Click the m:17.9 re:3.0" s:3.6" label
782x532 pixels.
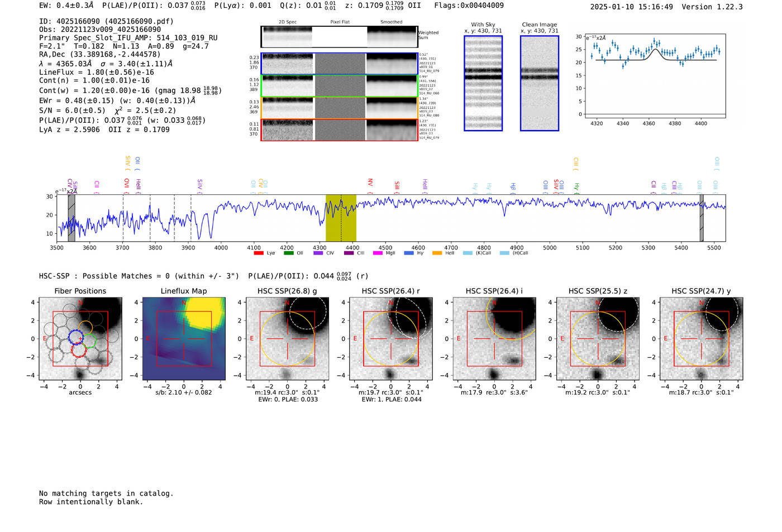[494, 392]
